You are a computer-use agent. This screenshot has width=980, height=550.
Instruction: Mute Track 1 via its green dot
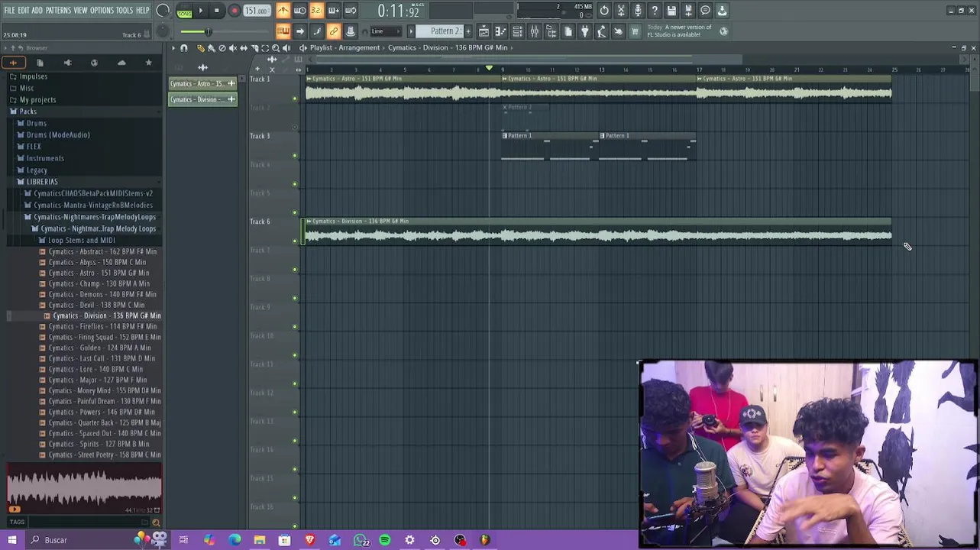pos(295,99)
